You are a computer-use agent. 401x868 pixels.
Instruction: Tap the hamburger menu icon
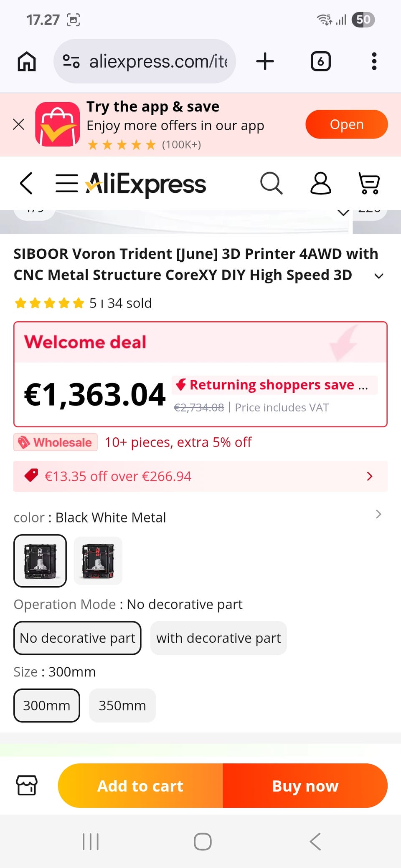tap(67, 183)
